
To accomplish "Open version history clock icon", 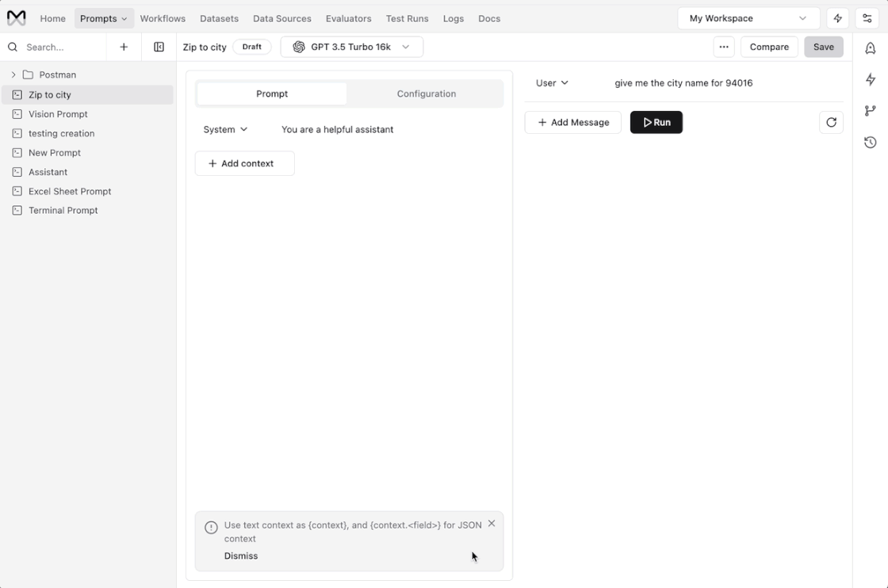I will tap(871, 142).
